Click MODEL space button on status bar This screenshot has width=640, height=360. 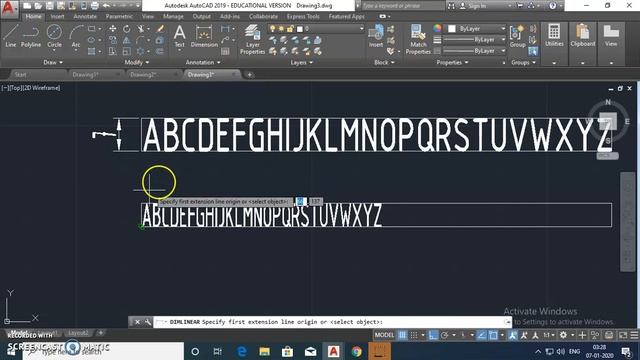(384, 335)
